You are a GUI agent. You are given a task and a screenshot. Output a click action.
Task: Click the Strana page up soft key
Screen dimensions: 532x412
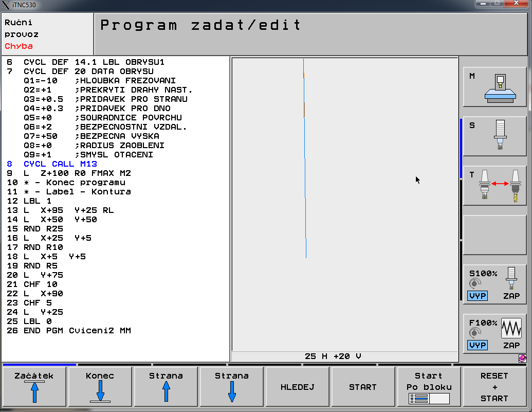coord(166,387)
